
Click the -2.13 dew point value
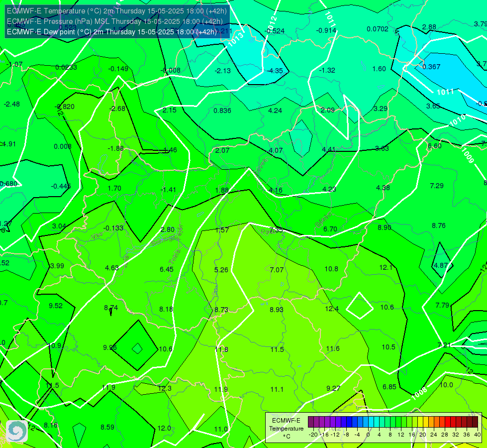tap(223, 71)
